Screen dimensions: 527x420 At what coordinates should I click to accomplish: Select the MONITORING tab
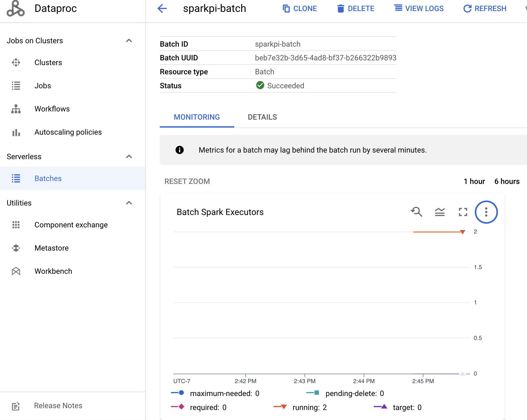[x=197, y=117]
